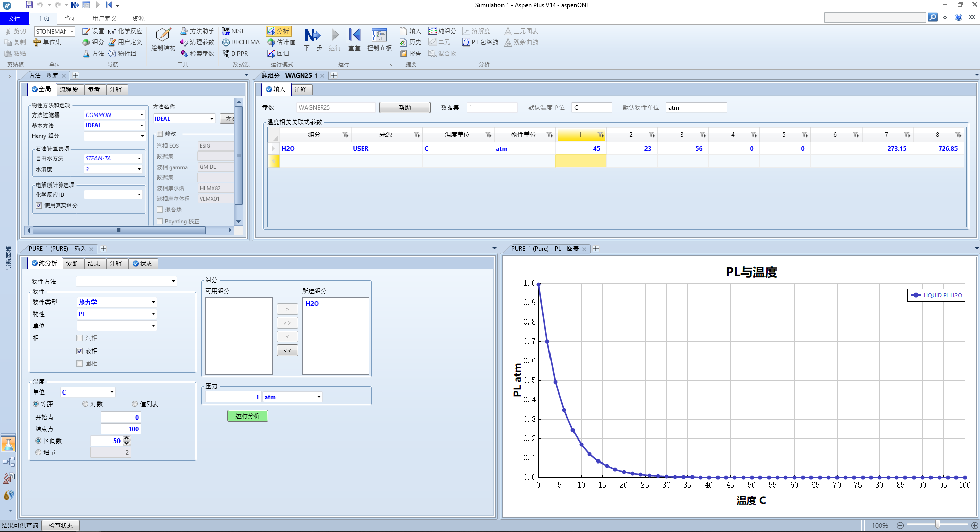Open DIPPR data source
Image resolution: width=980 pixels, height=532 pixels.
[x=235, y=54]
